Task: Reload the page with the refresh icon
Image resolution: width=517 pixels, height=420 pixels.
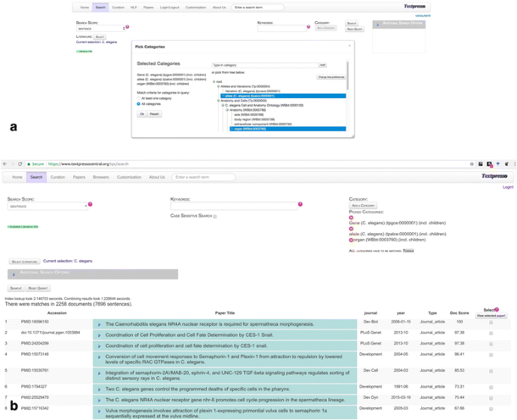Action: (20, 164)
